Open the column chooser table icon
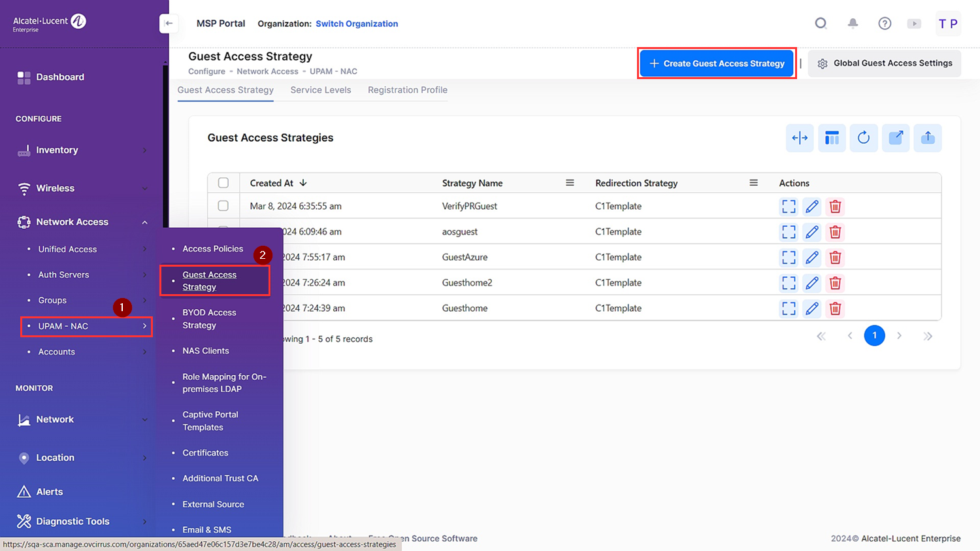Image resolution: width=980 pixels, height=551 pixels. [x=832, y=138]
